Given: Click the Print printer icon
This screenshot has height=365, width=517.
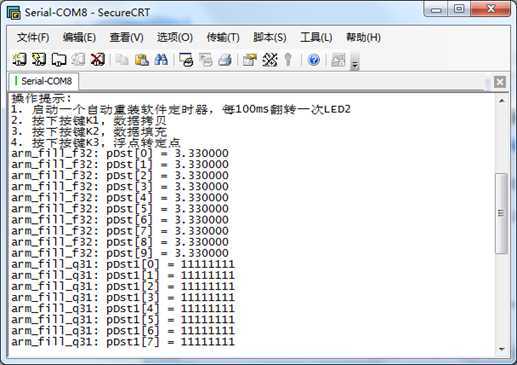Looking at the screenshot, I should pos(225,60).
